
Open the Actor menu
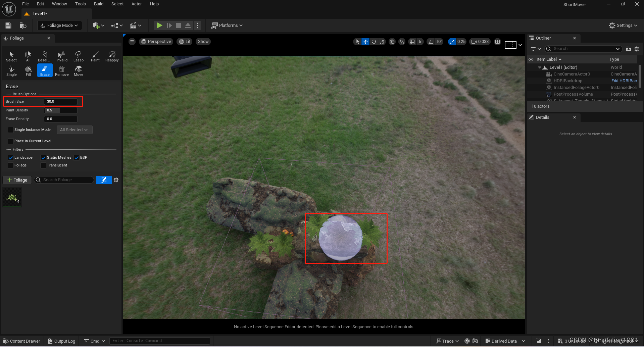pyautogui.click(x=137, y=4)
